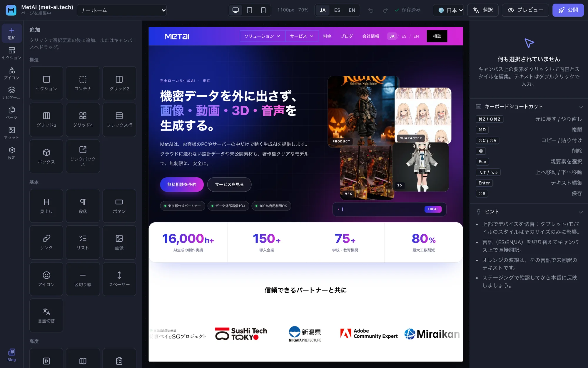
Task: Click the 公開 publish button
Action: tap(568, 10)
